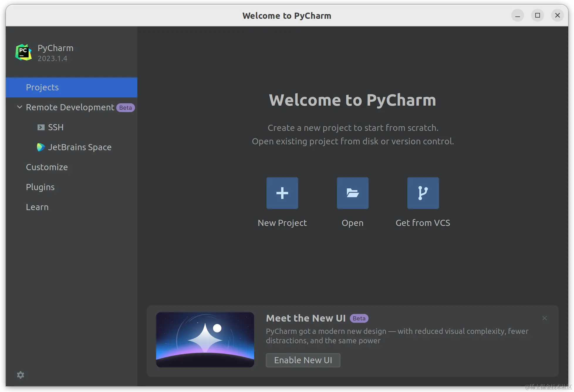Click the New Project plus icon
The width and height of the screenshot is (574, 392).
pyautogui.click(x=282, y=193)
